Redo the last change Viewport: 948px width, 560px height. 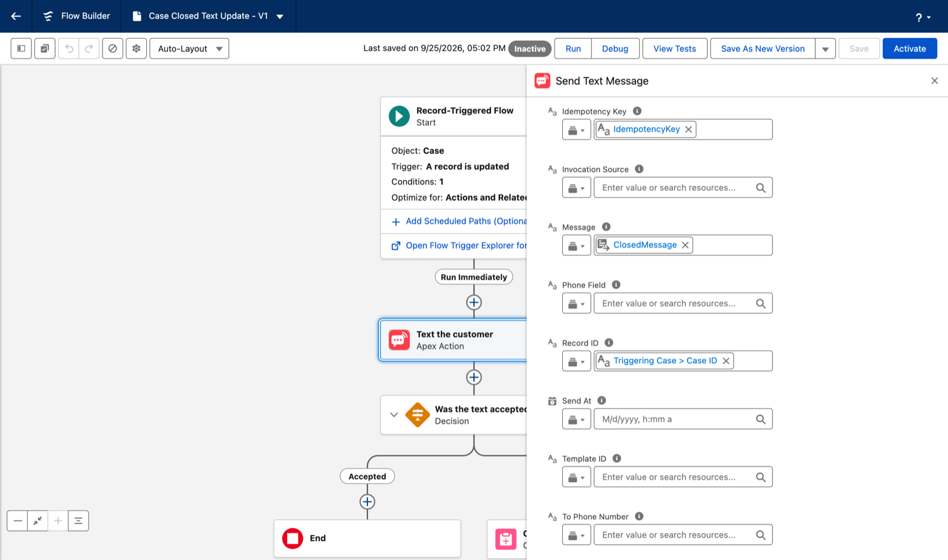(89, 49)
